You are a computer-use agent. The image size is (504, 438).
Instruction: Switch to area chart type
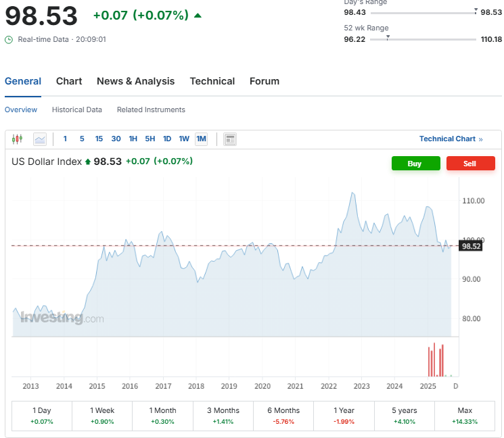click(x=40, y=139)
